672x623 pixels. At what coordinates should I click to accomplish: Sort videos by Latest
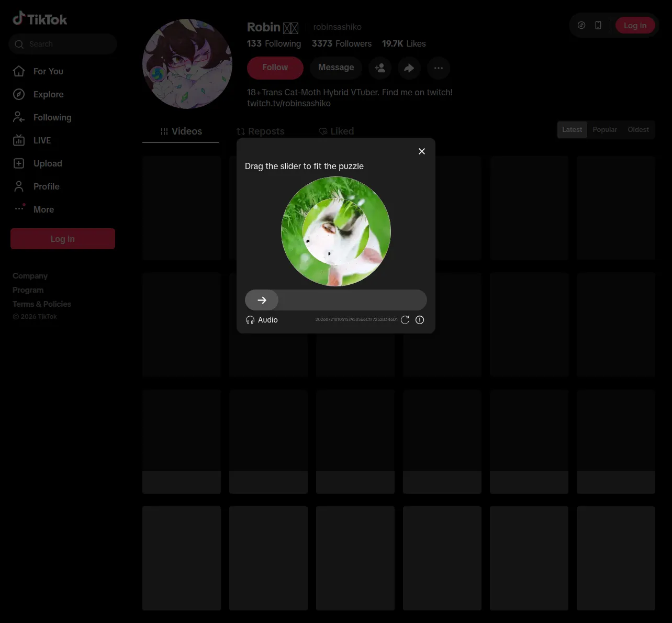[572, 130]
